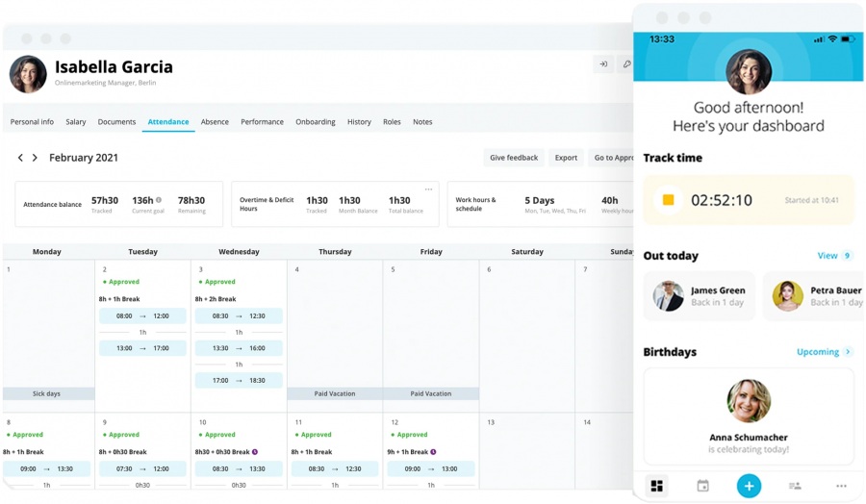Click Sick days bar on Monday February 1
Screen dimensions: 866x504
[49, 393]
